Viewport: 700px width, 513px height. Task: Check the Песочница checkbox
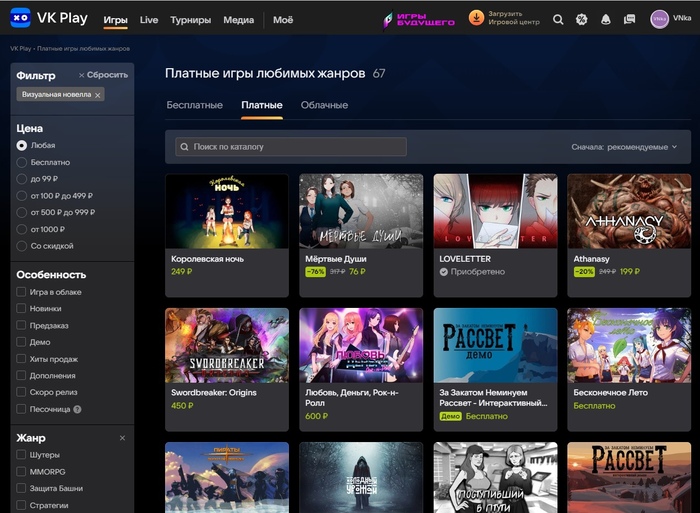tap(21, 409)
